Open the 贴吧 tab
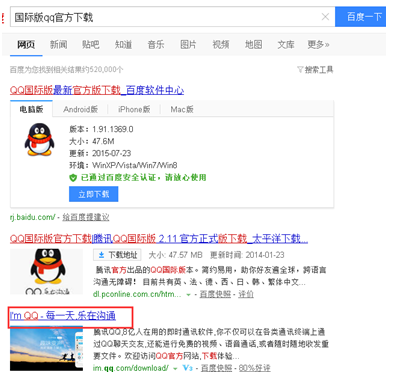This screenshot has height=372, width=398. point(91,44)
